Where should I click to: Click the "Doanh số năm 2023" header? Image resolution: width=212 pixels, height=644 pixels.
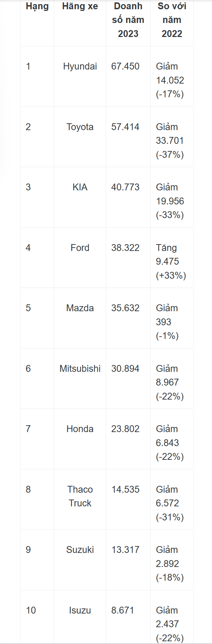128,20
